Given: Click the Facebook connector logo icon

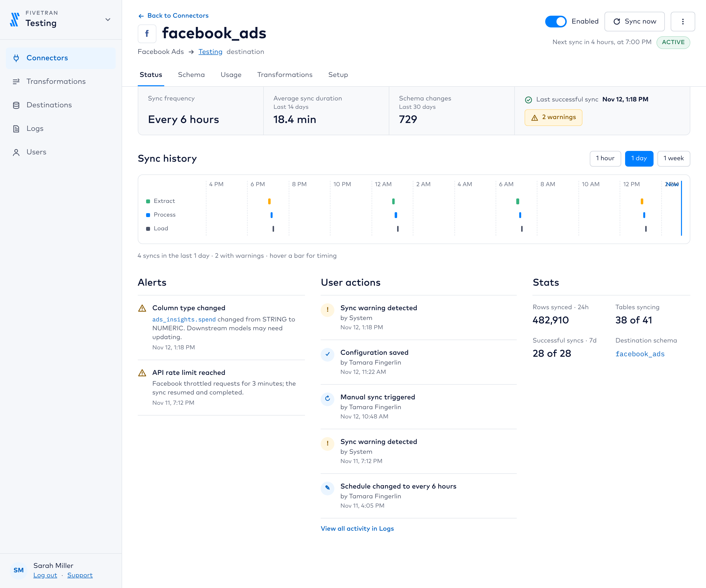Looking at the screenshot, I should point(147,34).
